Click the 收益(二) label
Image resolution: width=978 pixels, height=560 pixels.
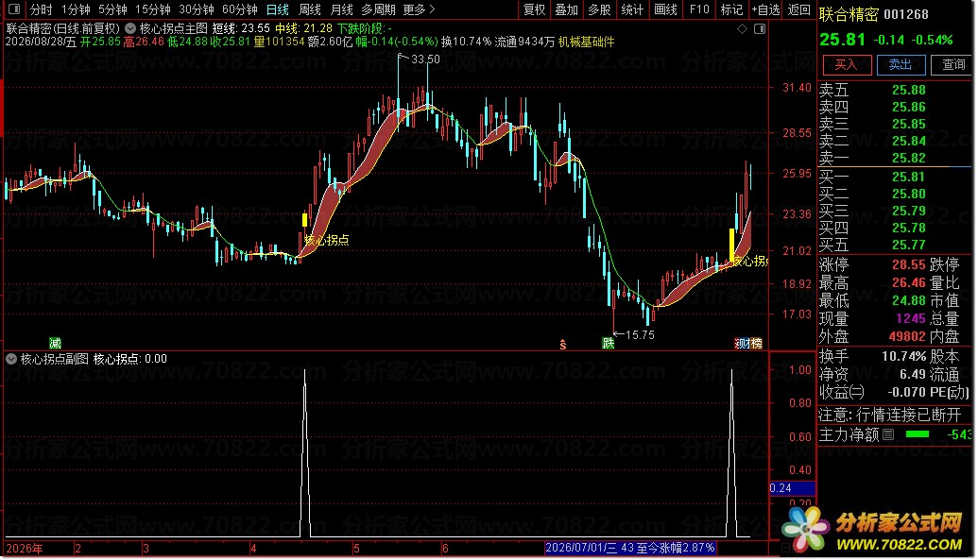[x=842, y=392]
